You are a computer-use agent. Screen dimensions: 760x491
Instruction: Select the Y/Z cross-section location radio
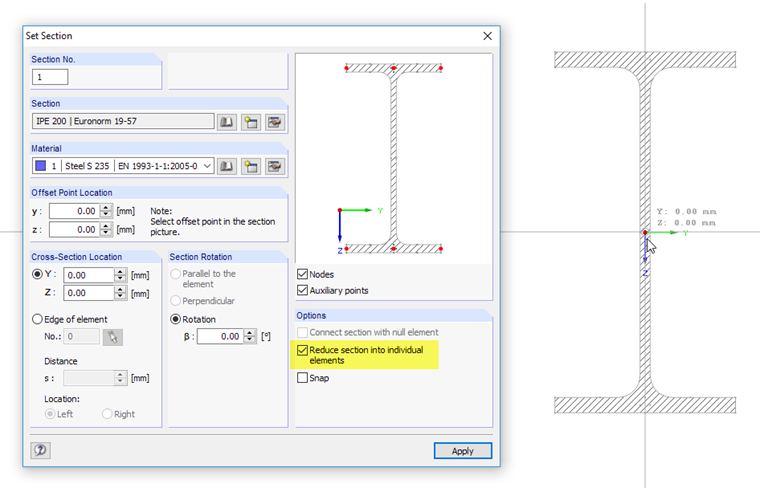[37, 274]
